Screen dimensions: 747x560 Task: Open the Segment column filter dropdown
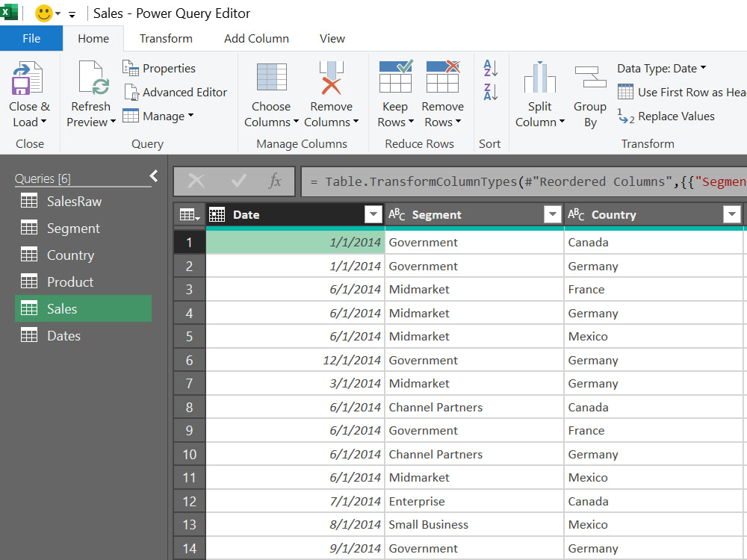click(552, 214)
